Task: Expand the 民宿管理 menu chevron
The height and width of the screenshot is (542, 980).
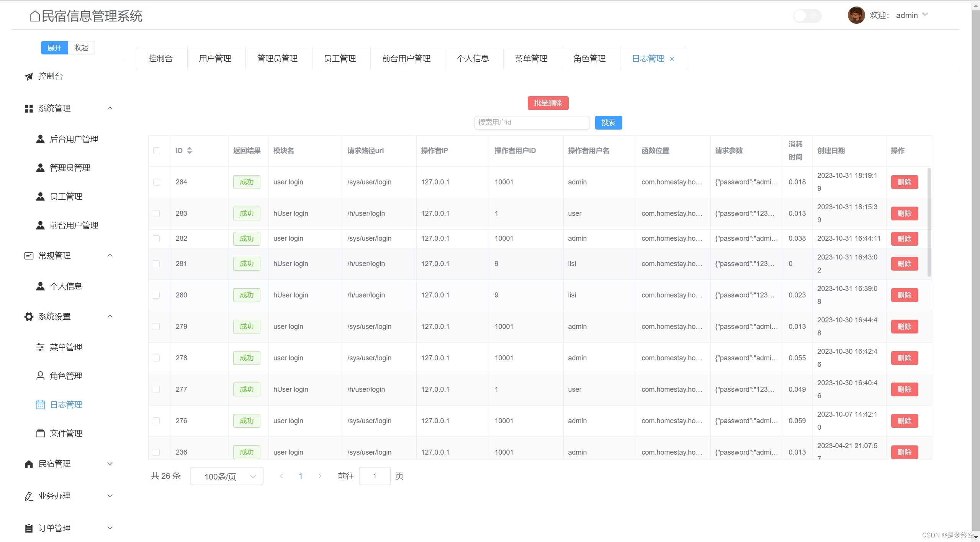Action: click(x=110, y=463)
